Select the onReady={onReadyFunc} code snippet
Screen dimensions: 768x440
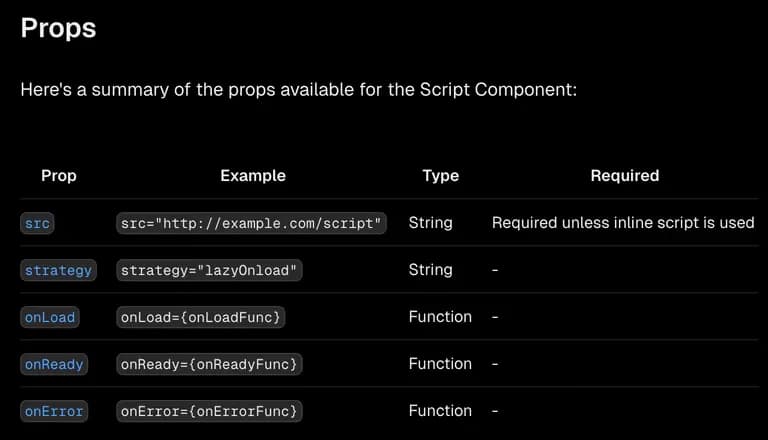pos(208,364)
